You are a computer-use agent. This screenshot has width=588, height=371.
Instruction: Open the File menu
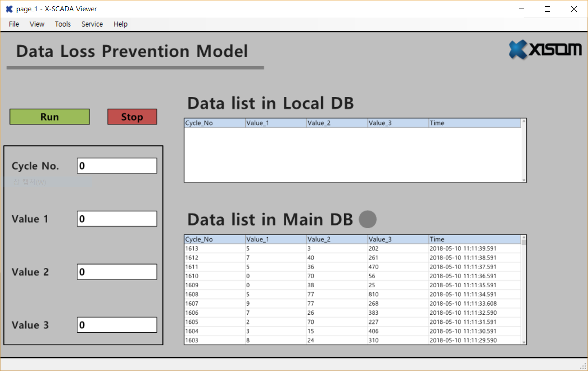pyautogui.click(x=14, y=24)
